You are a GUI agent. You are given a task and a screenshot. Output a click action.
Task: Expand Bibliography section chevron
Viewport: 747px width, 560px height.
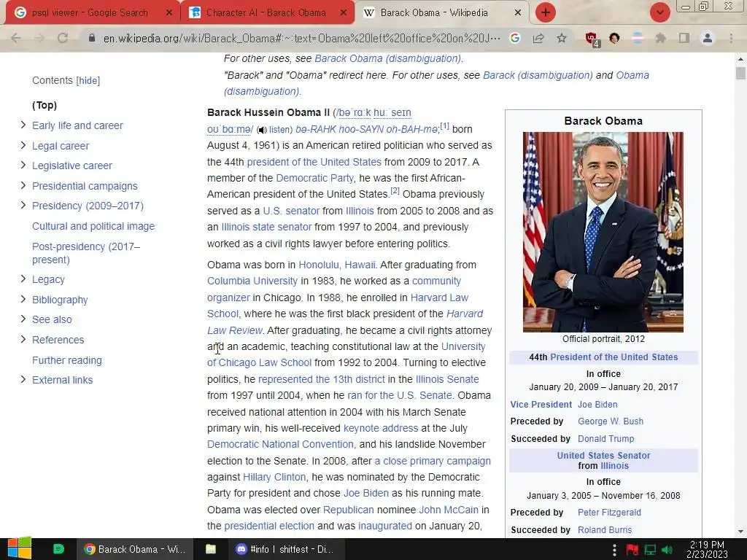[23, 299]
